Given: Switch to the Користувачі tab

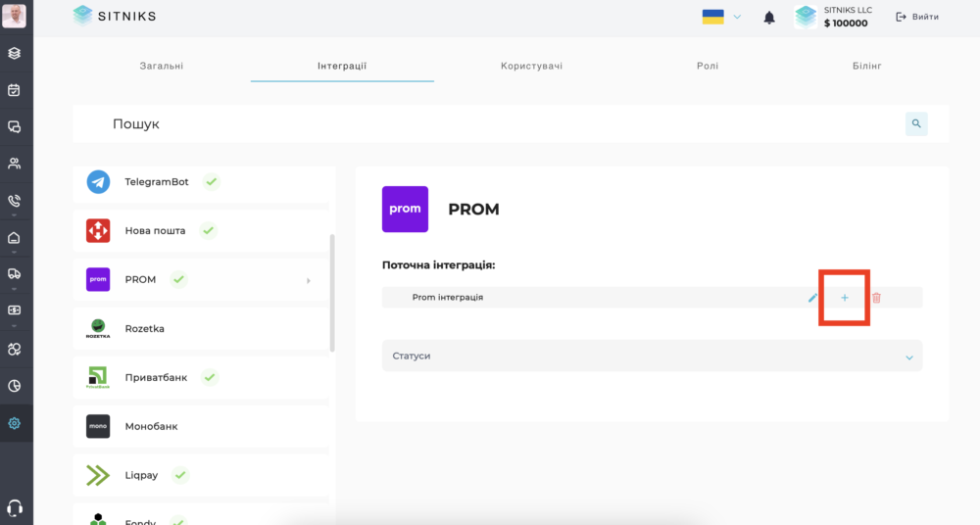Looking at the screenshot, I should 531,66.
